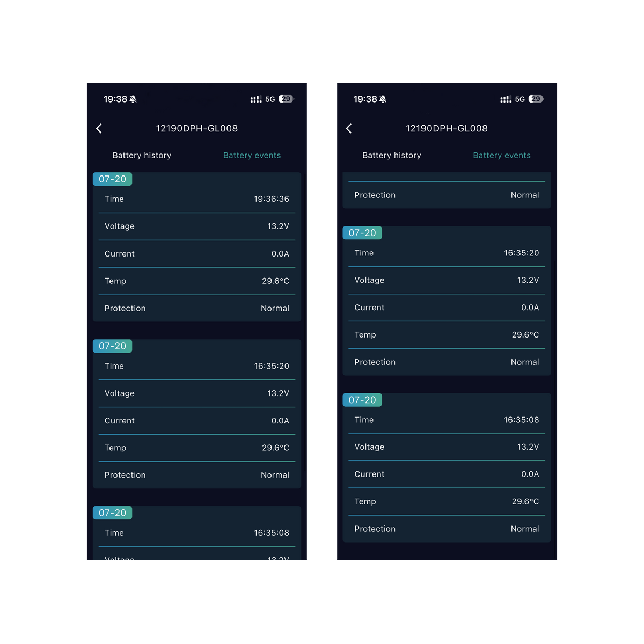Viewport: 644px width, 644px height.
Task: Open Battery events tab on left screen
Action: pos(252,155)
